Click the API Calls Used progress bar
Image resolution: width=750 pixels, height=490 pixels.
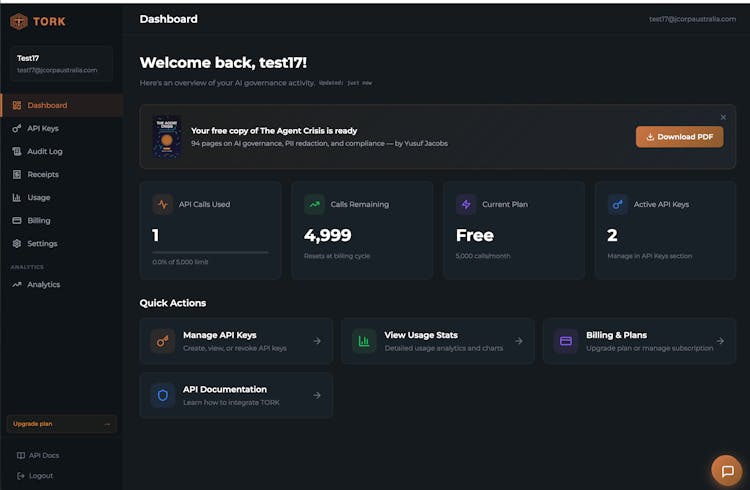(x=210, y=253)
